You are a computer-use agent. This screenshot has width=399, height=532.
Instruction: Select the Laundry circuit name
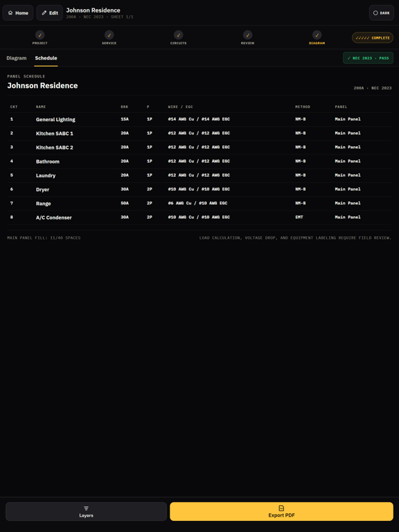(x=46, y=175)
